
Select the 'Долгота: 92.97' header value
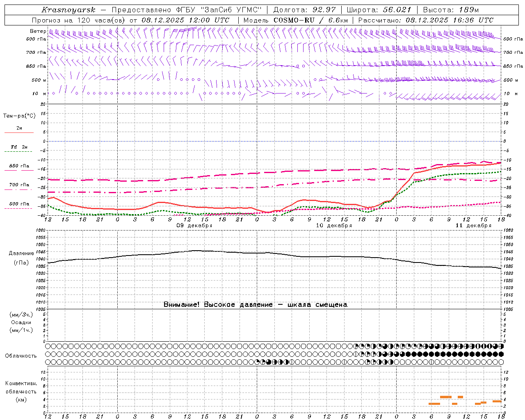coord(304,10)
